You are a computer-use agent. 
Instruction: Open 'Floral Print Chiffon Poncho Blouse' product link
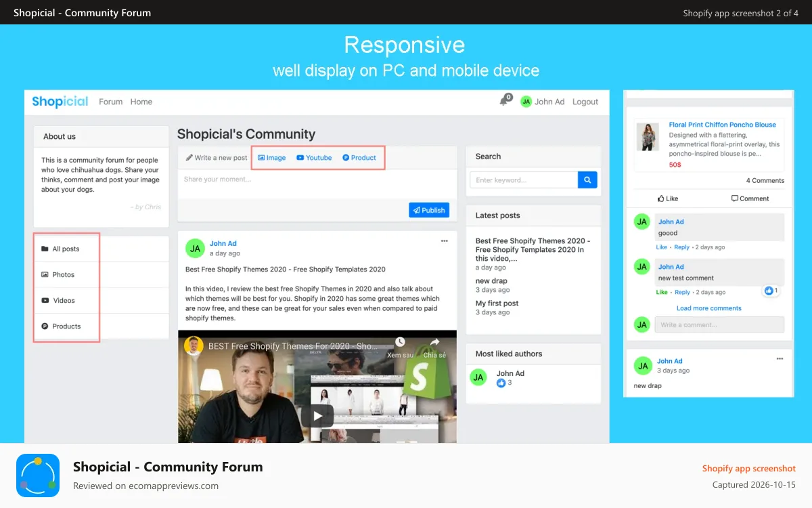pyautogui.click(x=723, y=125)
